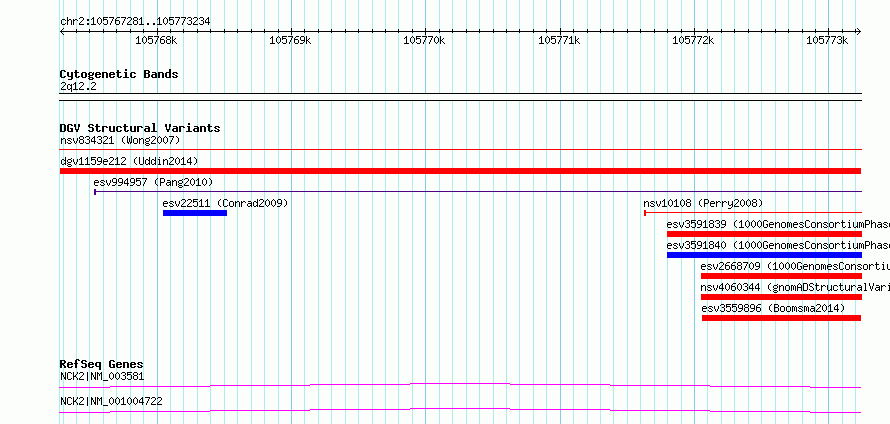Viewport: 890px width, 424px height.
Task: Select variant esv2668709 label
Action: (795, 266)
